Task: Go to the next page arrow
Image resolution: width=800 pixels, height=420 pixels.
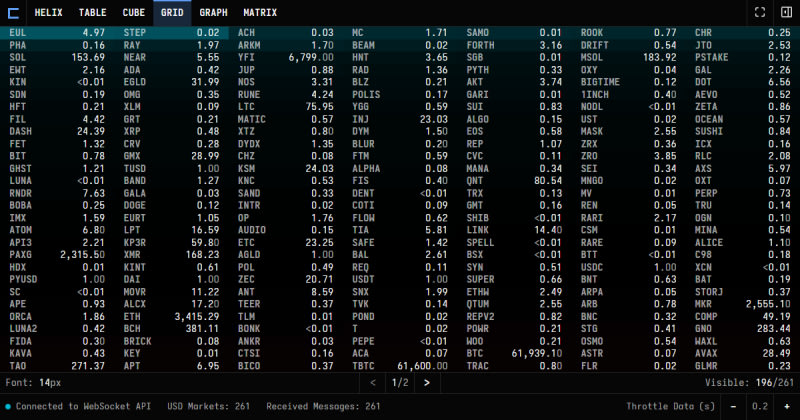Action: click(x=426, y=382)
